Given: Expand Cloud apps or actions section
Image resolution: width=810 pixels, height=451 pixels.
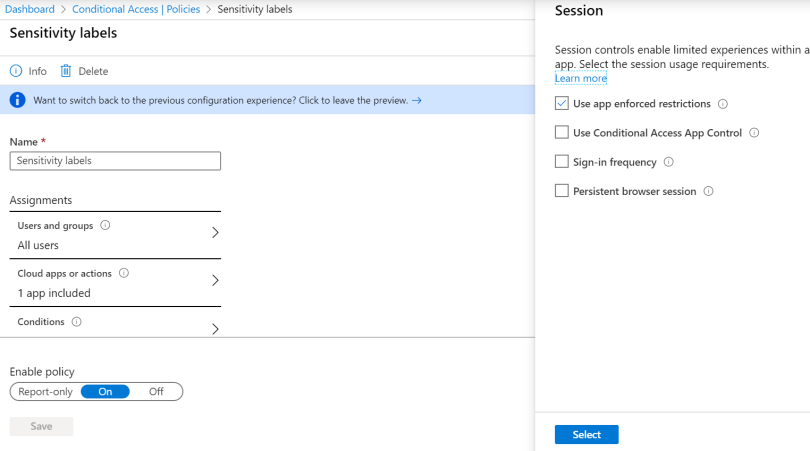Looking at the screenshot, I should tap(215, 281).
